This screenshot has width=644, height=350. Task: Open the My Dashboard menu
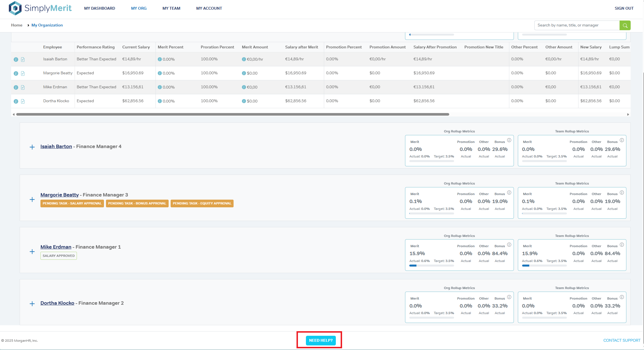tap(99, 8)
